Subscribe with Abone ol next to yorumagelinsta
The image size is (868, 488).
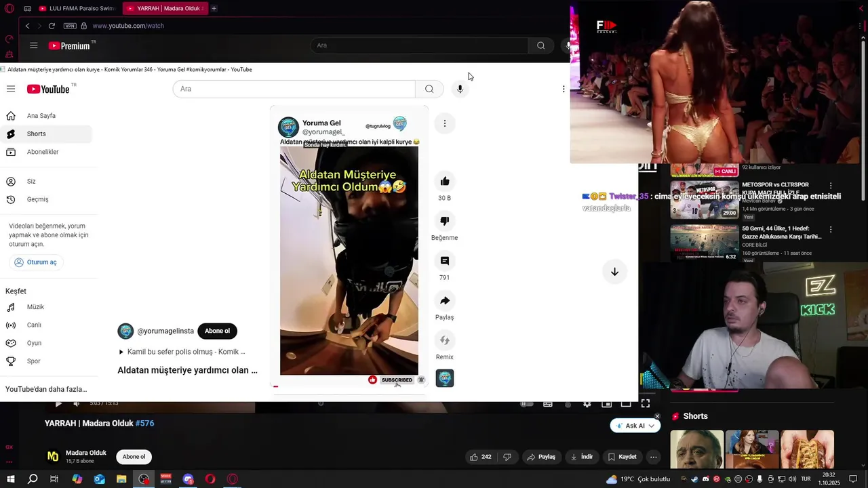(x=217, y=331)
